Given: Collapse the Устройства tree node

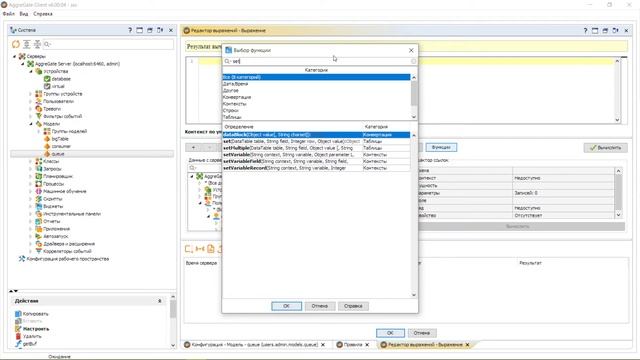Looking at the screenshot, I should coord(31,71).
